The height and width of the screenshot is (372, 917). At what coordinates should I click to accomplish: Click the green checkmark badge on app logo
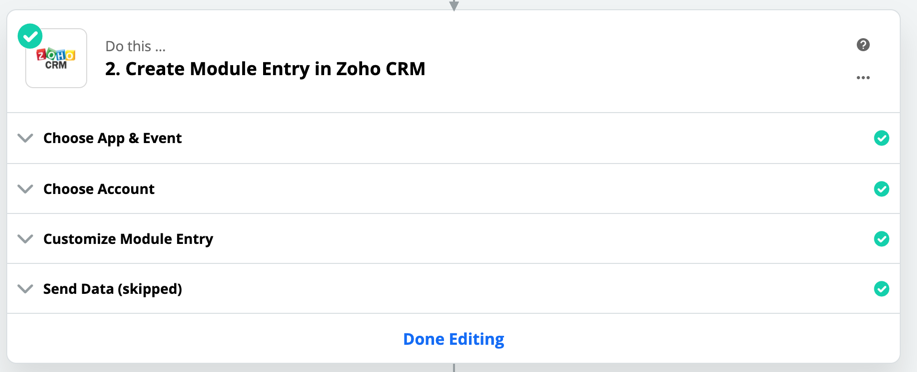(x=30, y=36)
